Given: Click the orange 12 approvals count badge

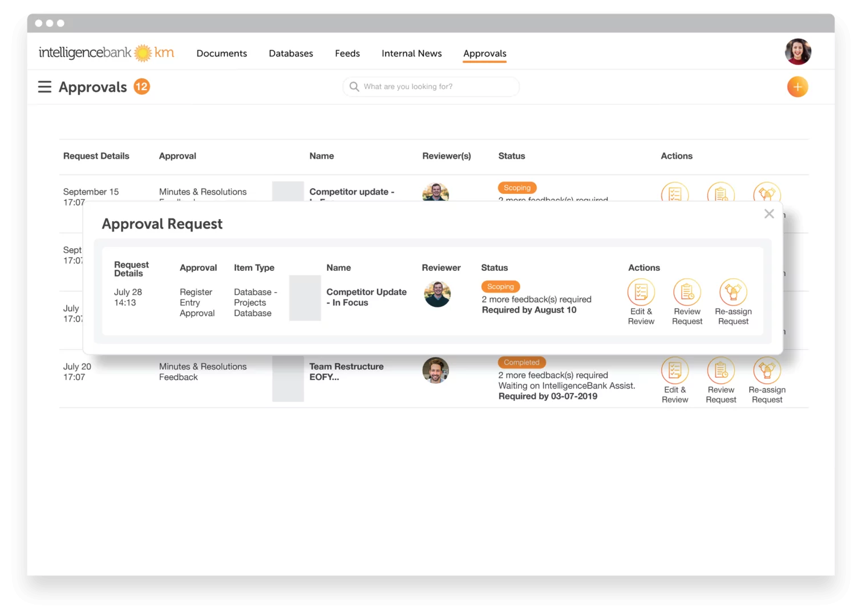Looking at the screenshot, I should 141,87.
